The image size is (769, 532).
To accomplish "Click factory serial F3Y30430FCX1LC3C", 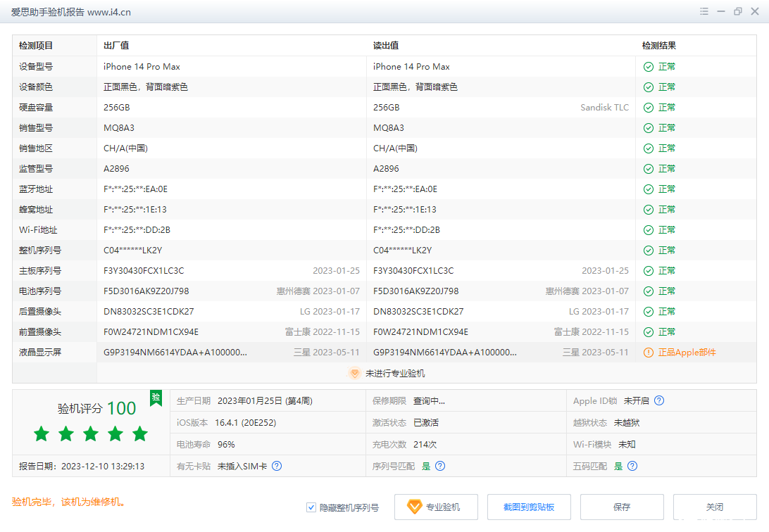I will pyautogui.click(x=144, y=271).
